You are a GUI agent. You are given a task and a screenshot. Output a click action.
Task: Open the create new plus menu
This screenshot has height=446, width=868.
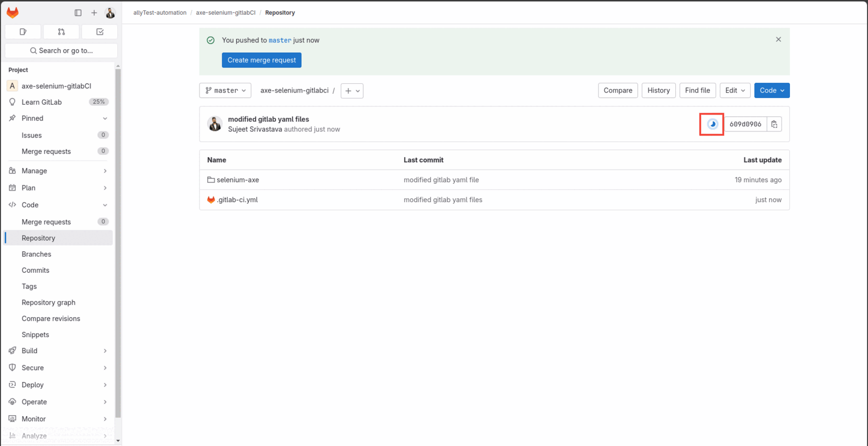pos(94,13)
